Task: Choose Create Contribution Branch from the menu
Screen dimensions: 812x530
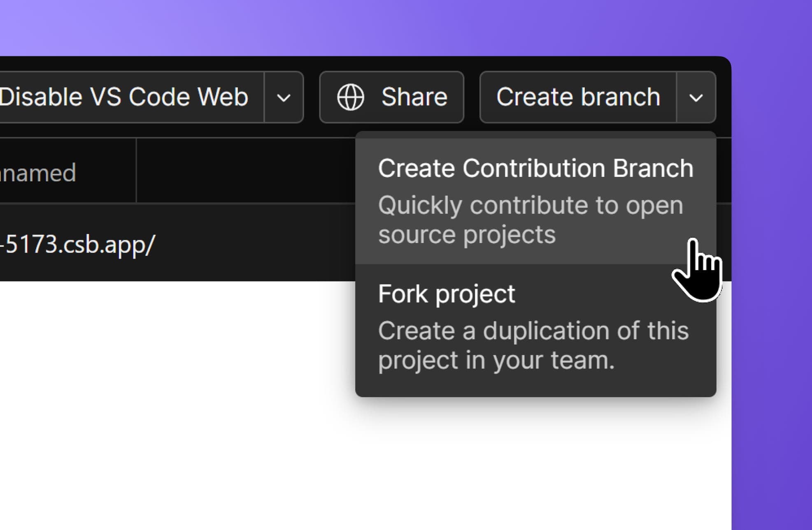Action: 535,168
